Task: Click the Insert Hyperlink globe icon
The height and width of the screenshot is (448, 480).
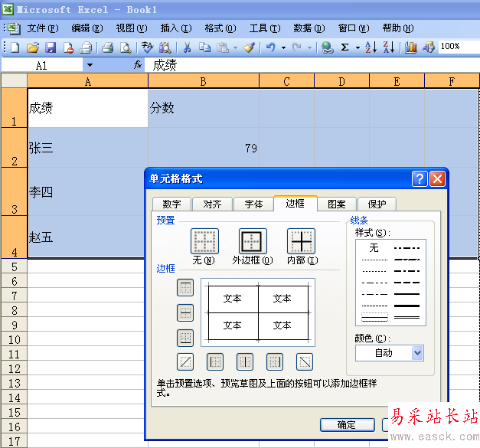Action: coord(327,47)
